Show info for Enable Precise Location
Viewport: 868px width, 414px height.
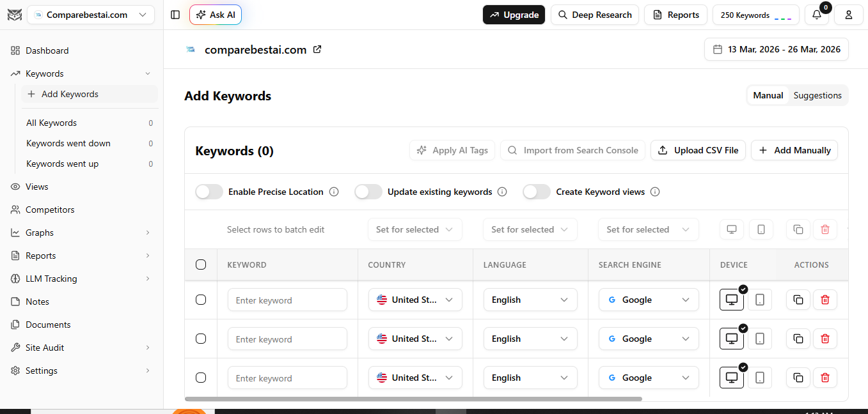coord(334,192)
